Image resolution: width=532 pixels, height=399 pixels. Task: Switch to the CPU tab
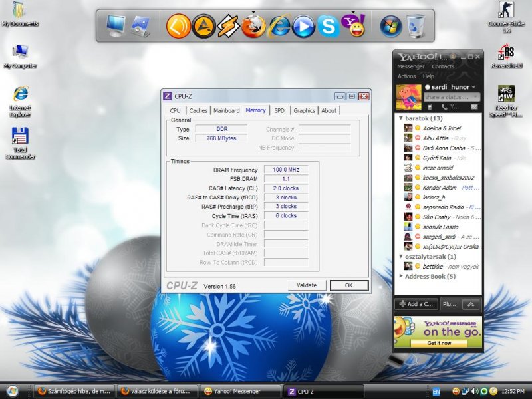175,110
